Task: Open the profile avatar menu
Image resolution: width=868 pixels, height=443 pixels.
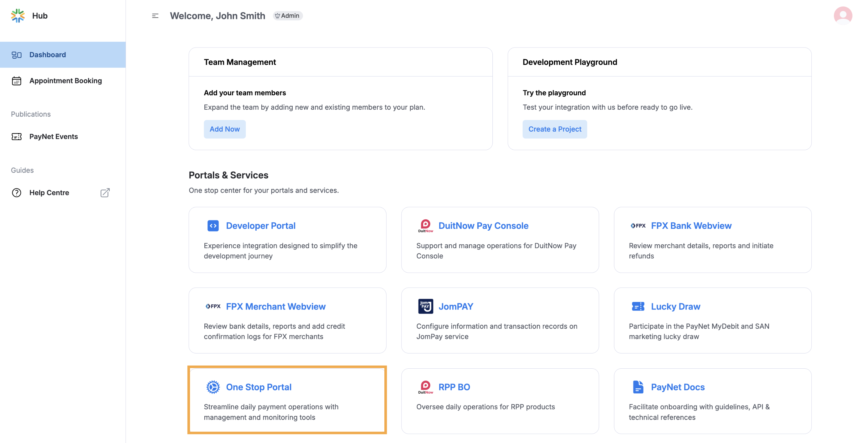Action: (842, 15)
